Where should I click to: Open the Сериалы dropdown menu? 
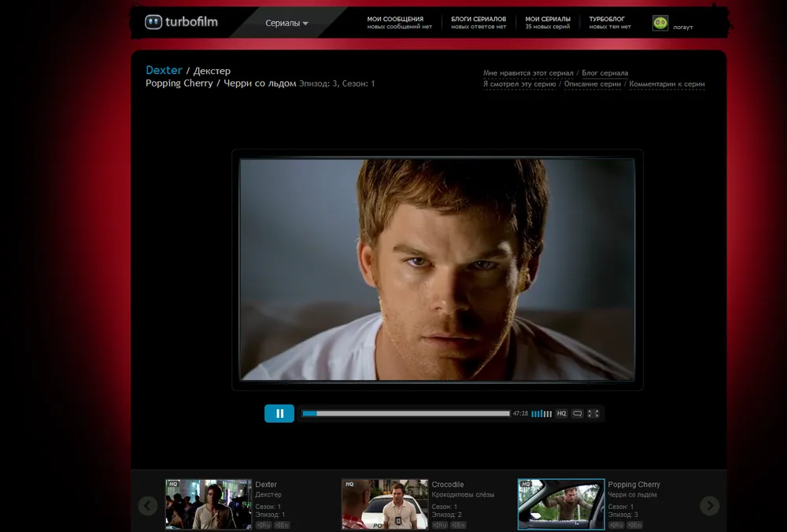[286, 23]
